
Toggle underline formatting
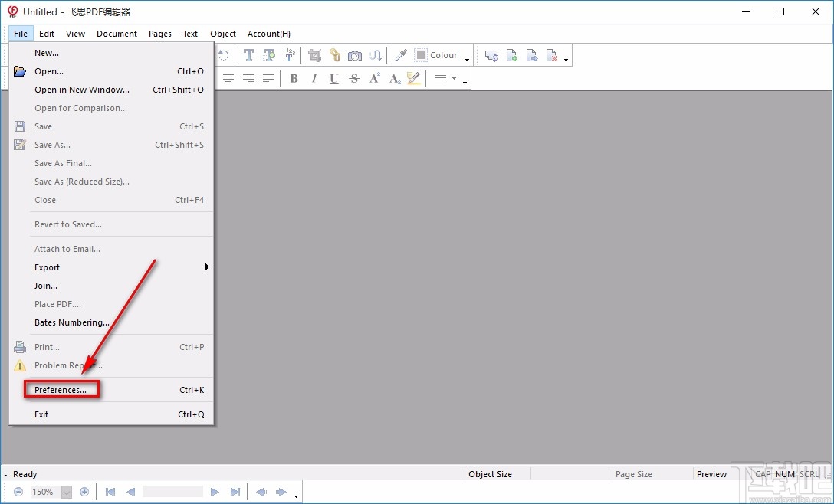pos(333,78)
